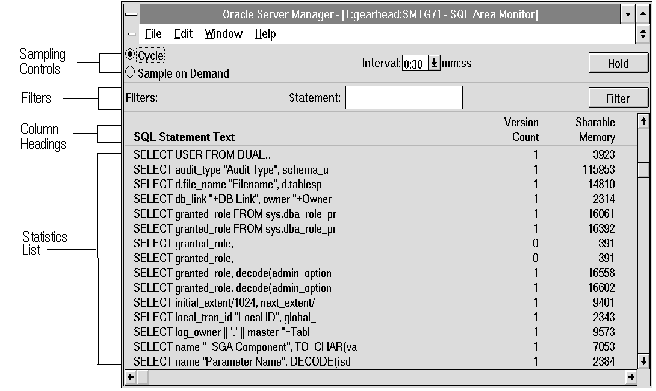Click the horizontal scrollbar left arrow
Image resolution: width=656 pixels, height=391 pixels.
coord(131,377)
